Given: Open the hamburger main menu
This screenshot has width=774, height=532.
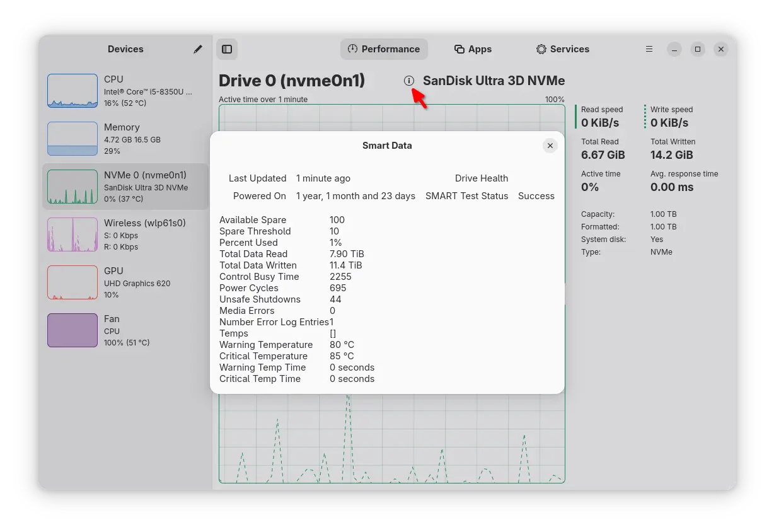Looking at the screenshot, I should 649,49.
